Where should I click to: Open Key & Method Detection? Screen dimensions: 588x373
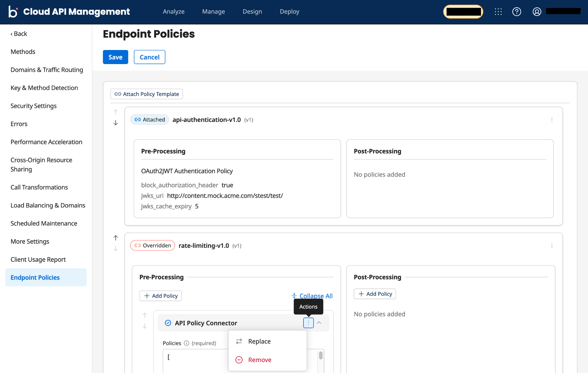point(44,88)
